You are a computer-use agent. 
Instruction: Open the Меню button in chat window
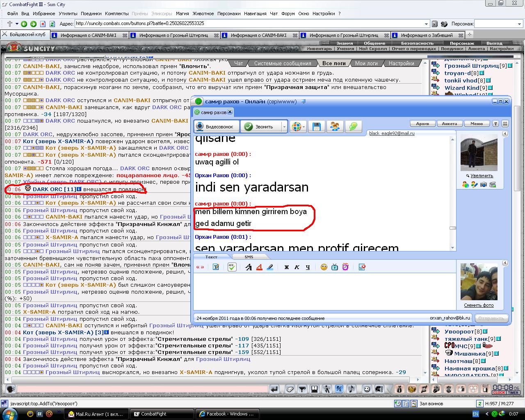477,123
